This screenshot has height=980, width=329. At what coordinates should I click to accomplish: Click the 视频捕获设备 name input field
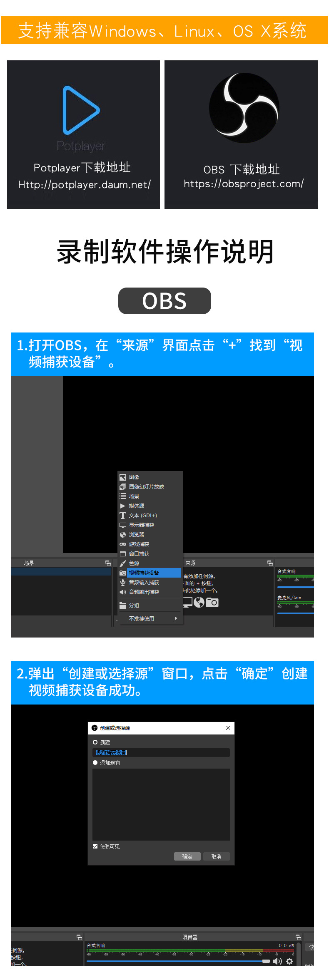pyautogui.click(x=161, y=752)
